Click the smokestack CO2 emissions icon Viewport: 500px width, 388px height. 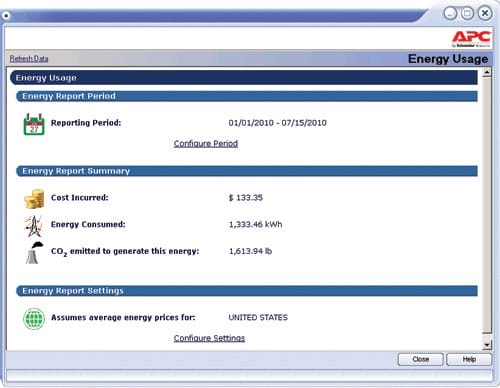click(x=34, y=253)
